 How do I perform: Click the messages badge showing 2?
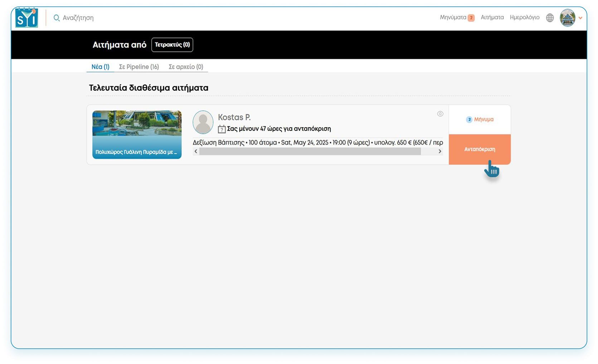click(x=471, y=18)
